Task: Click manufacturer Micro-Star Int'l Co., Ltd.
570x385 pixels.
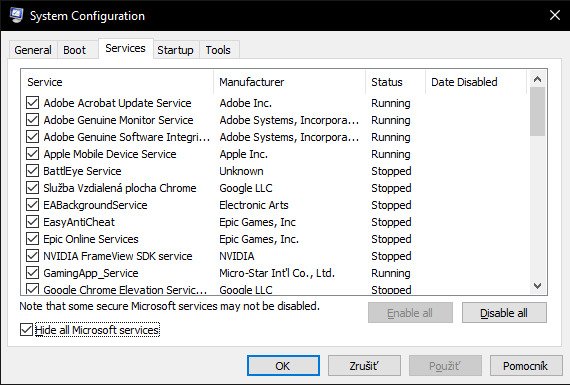Action: pos(277,273)
